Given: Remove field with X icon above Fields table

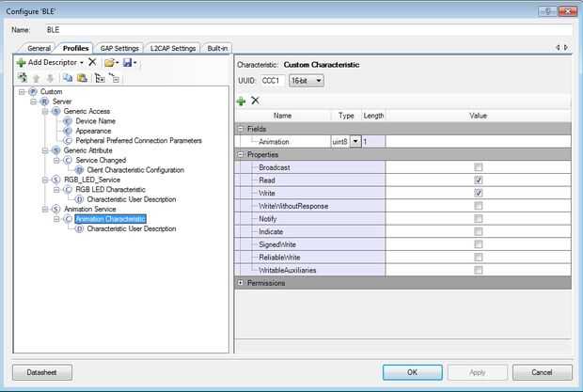Looking at the screenshot, I should [x=255, y=101].
